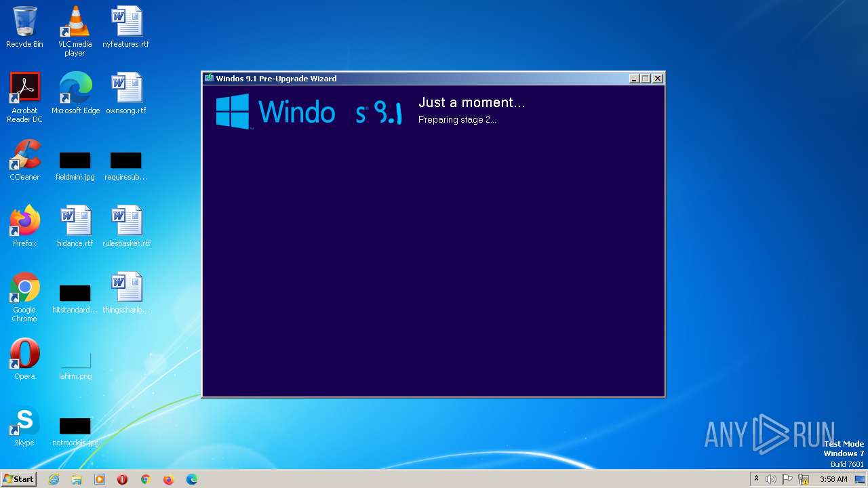Click 'Preparing stage 2...' status text

[457, 120]
